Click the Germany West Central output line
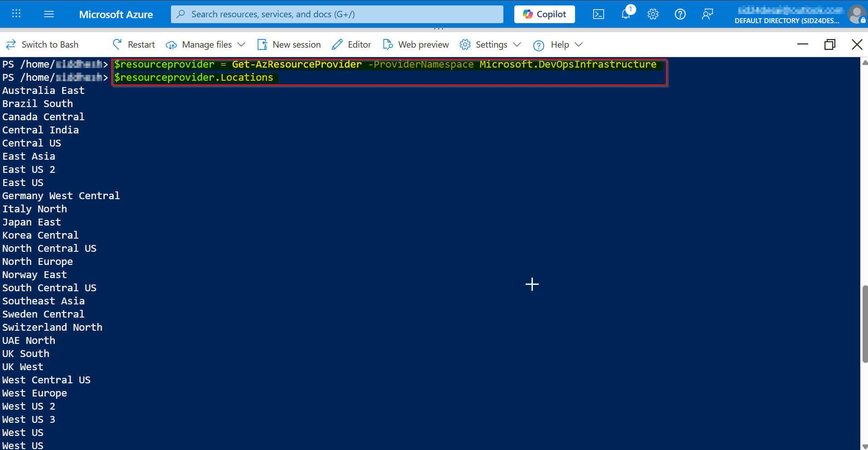Viewport: 868px width, 450px height. [61, 196]
